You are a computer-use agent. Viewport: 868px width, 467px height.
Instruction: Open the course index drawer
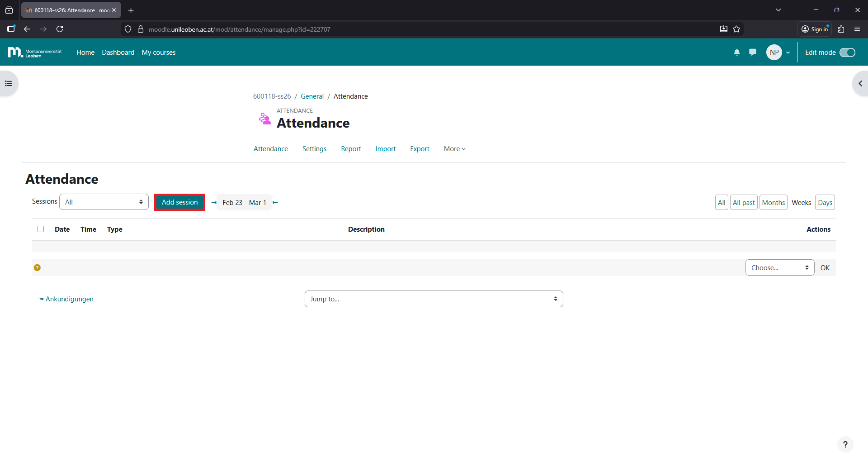(x=9, y=84)
